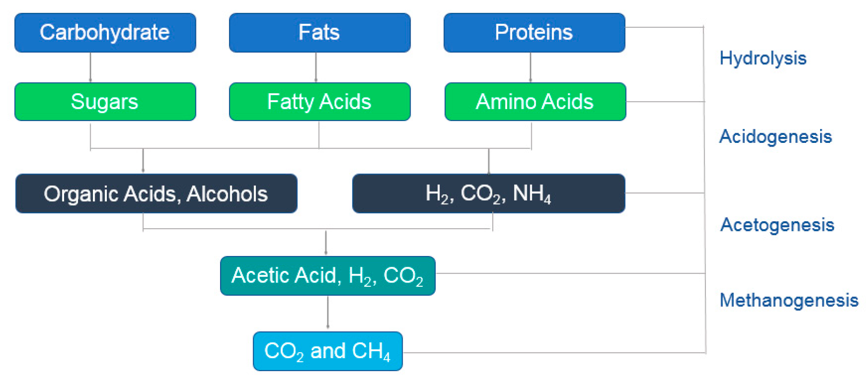868x386 pixels.
Task: Click the Carbohydrate box
Action: pyautogui.click(x=105, y=32)
